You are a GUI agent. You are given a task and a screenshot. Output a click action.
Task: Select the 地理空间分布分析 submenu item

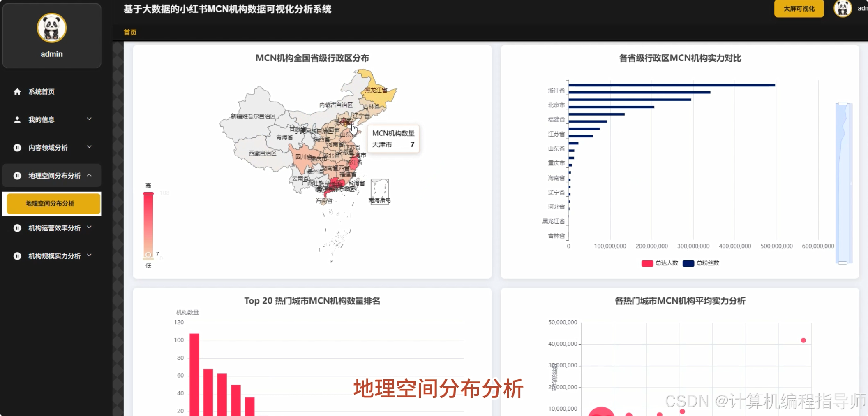tap(54, 204)
